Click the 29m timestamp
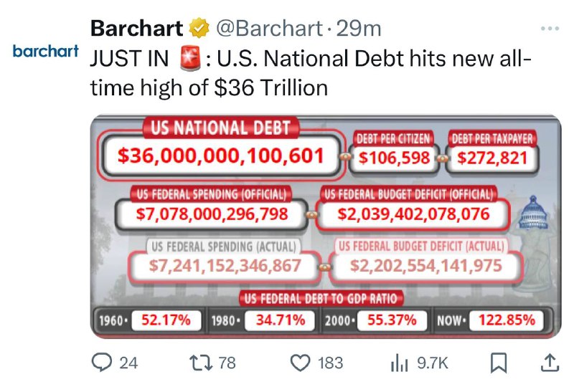Image resolution: width=574 pixels, height=392 pixels. point(358,28)
